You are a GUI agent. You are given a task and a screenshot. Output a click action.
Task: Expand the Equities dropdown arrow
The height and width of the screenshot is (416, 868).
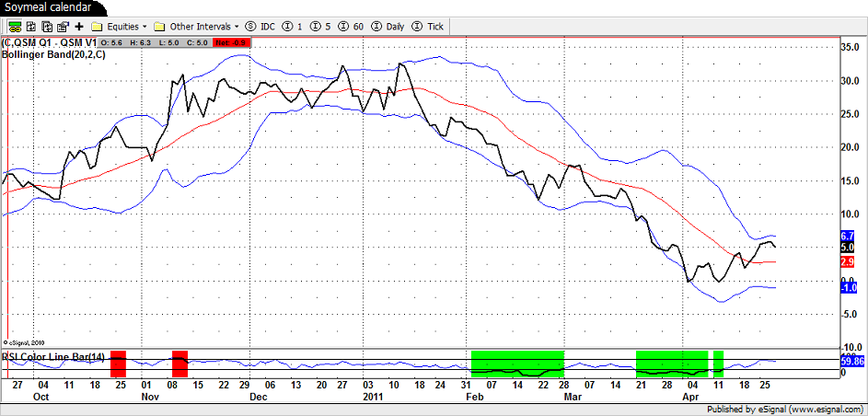tap(145, 27)
